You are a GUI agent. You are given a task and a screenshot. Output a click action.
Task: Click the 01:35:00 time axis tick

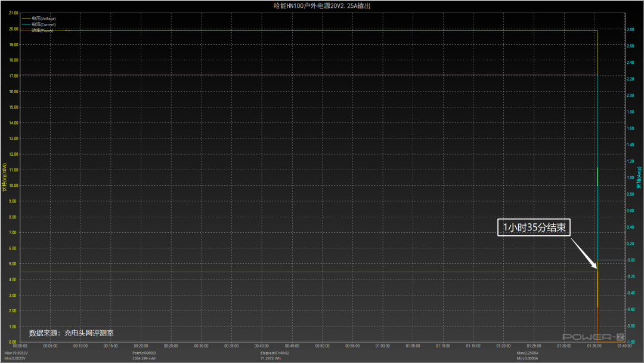(x=594, y=346)
